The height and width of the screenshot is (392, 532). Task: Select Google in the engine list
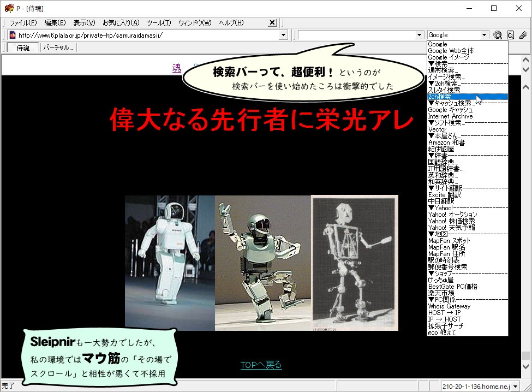pyautogui.click(x=468, y=44)
